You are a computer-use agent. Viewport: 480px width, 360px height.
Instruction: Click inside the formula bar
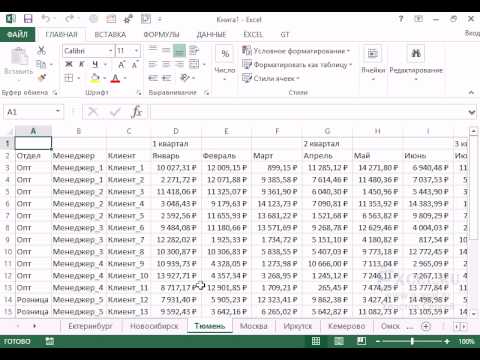[308, 112]
